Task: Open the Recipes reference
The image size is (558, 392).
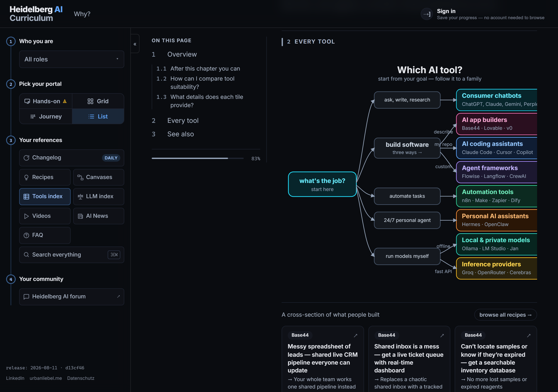Action: pyautogui.click(x=45, y=177)
